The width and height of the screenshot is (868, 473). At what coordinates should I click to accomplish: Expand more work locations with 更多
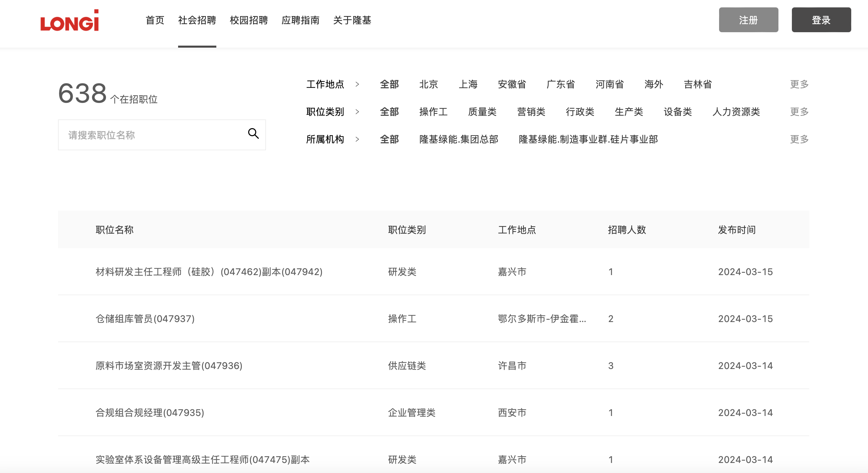pyautogui.click(x=799, y=84)
